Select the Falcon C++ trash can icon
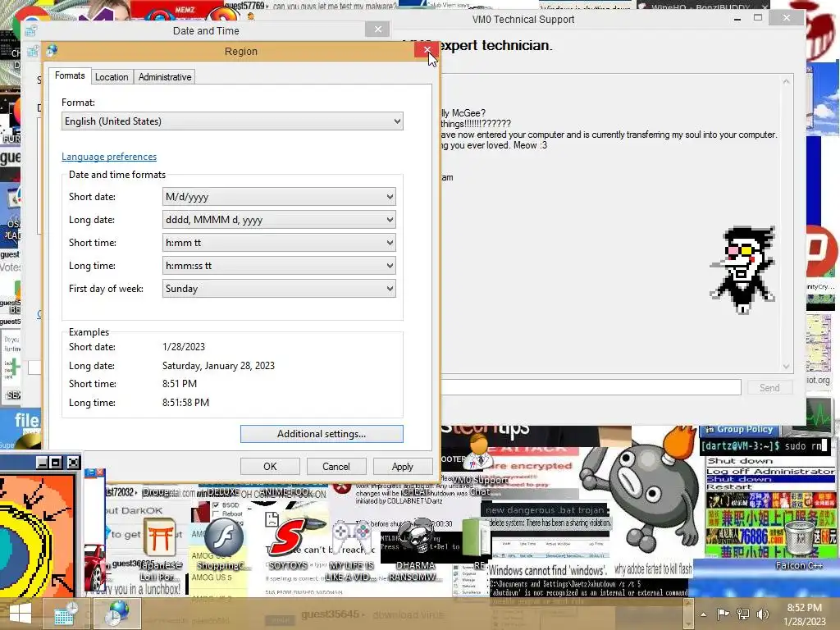Image resolution: width=840 pixels, height=630 pixels. (x=799, y=546)
